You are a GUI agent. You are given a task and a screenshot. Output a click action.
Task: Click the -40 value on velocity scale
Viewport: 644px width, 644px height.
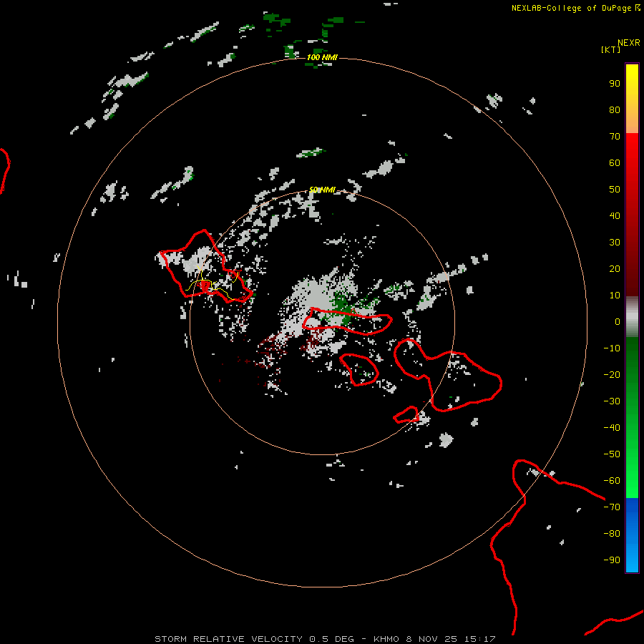[x=612, y=428]
